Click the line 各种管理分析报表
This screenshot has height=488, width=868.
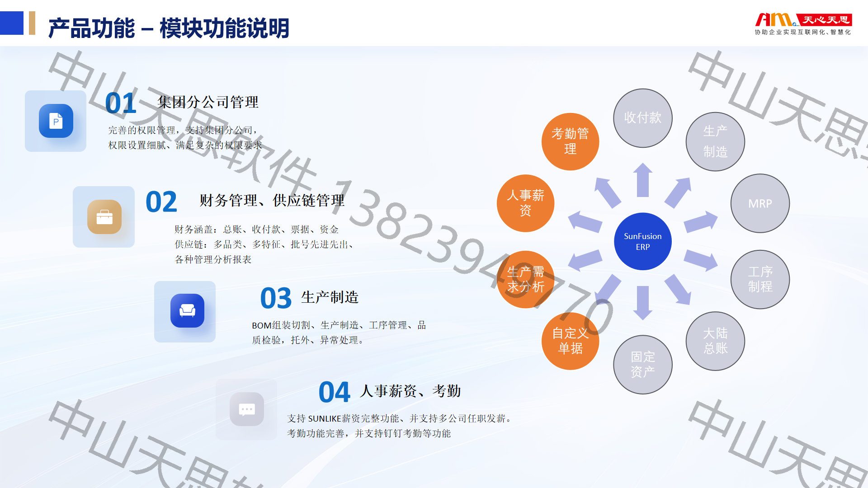[x=213, y=259]
